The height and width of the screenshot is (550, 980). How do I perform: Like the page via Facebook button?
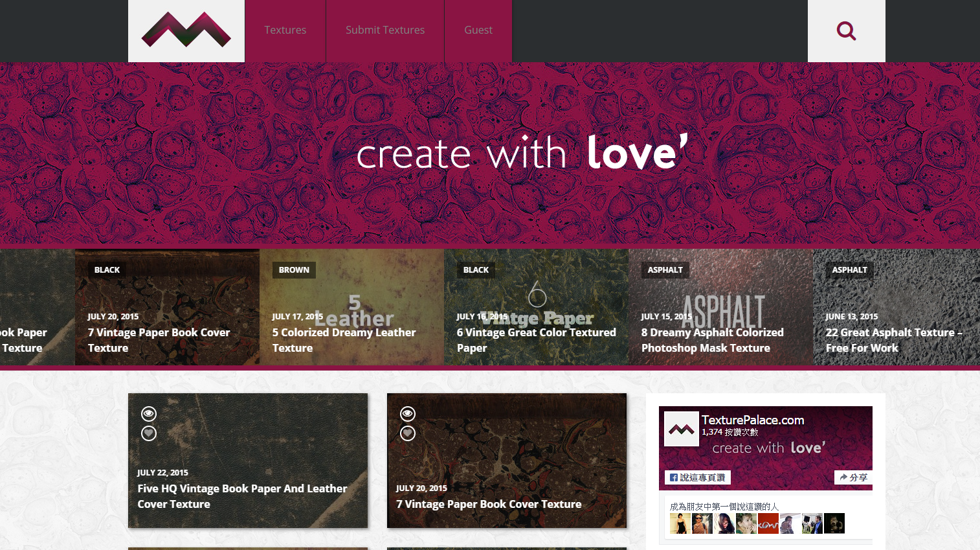698,477
